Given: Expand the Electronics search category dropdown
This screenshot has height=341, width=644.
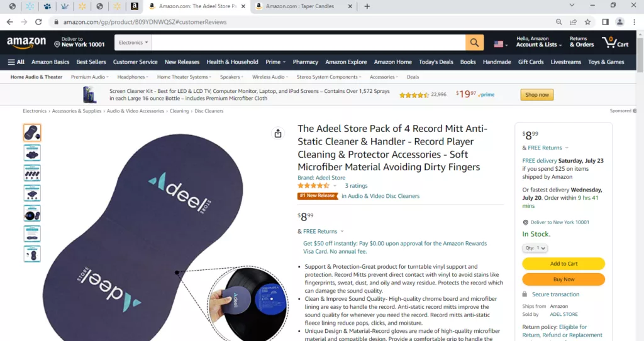Looking at the screenshot, I should click(133, 43).
